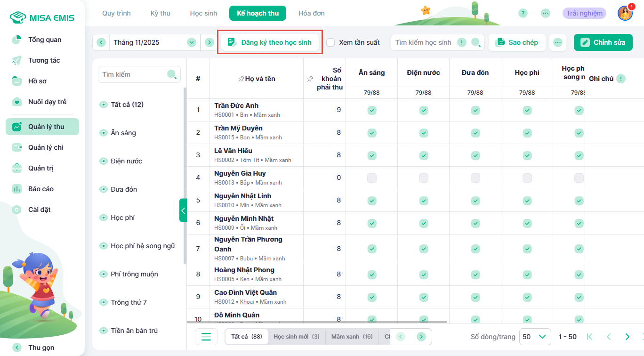Open the hamburger list icon at bottom

pos(206,337)
